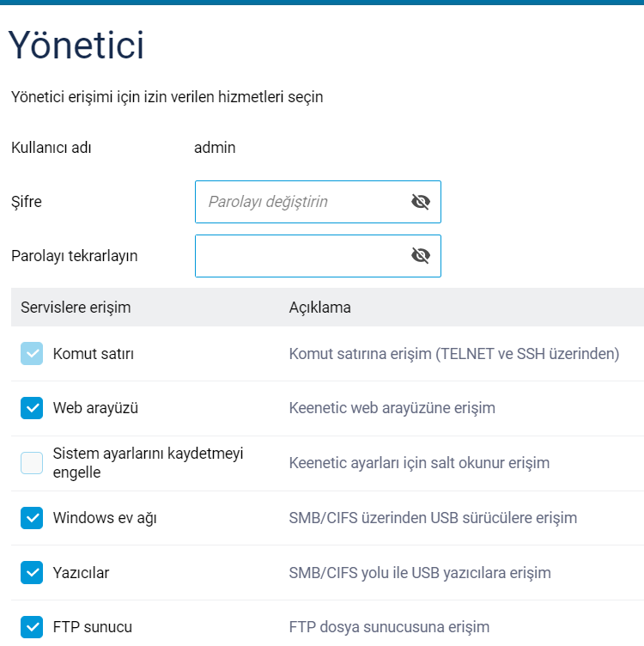Click the Açıklama column header
The image size is (644, 646).
[320, 308]
